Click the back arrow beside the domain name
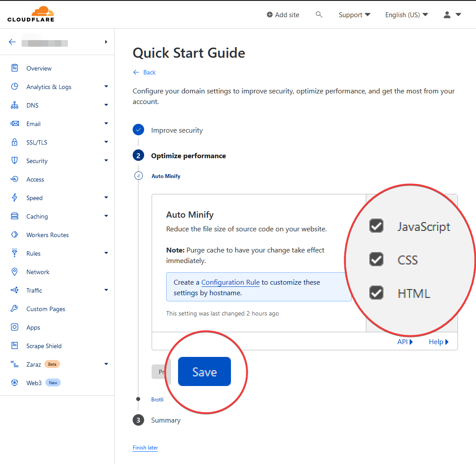 (12, 42)
